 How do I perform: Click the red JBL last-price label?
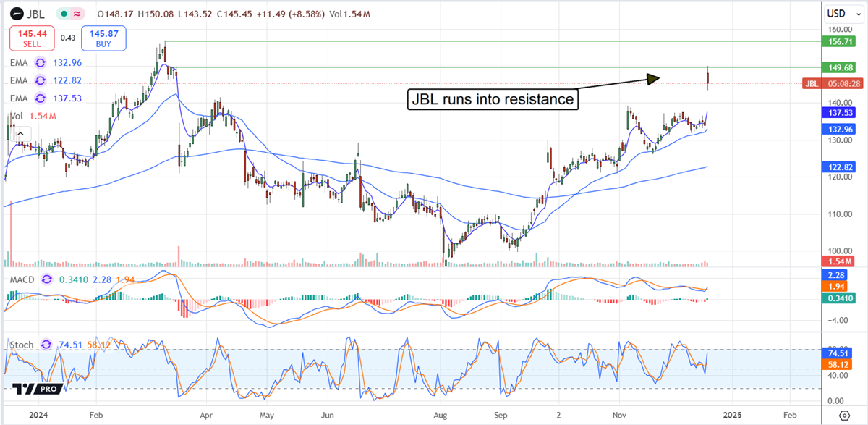point(812,83)
